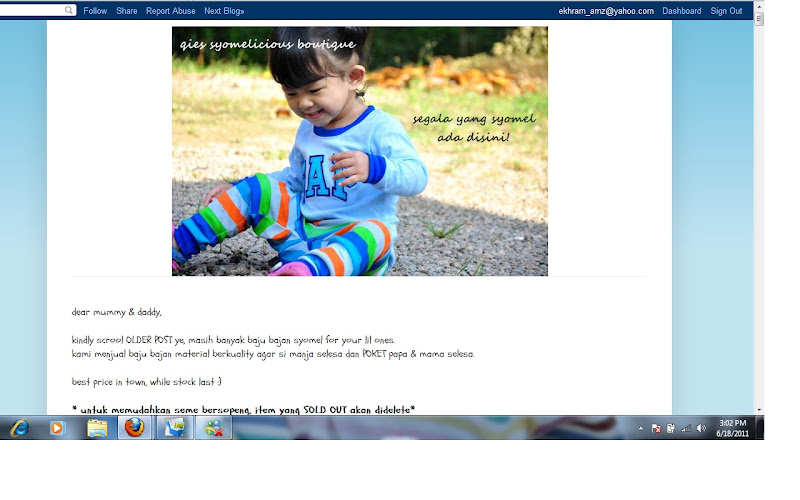This screenshot has width=800, height=500.
Task: Show hidden system tray icons arrow
Action: (x=641, y=429)
